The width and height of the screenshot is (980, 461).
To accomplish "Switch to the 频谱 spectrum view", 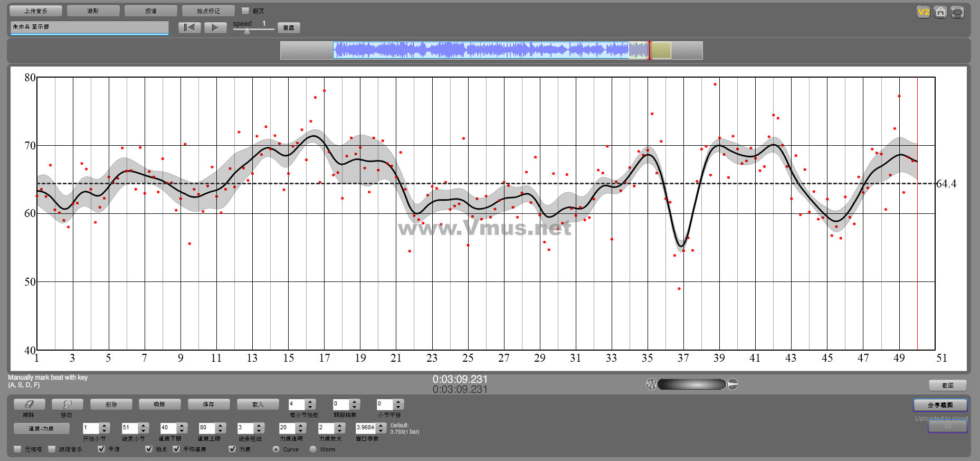I will 150,11.
